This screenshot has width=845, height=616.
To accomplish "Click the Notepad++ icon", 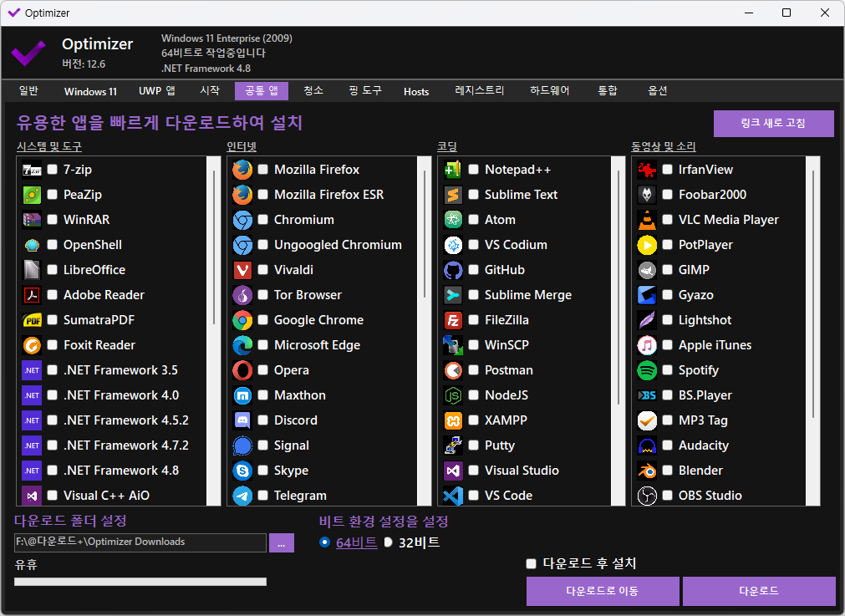I will tap(453, 170).
